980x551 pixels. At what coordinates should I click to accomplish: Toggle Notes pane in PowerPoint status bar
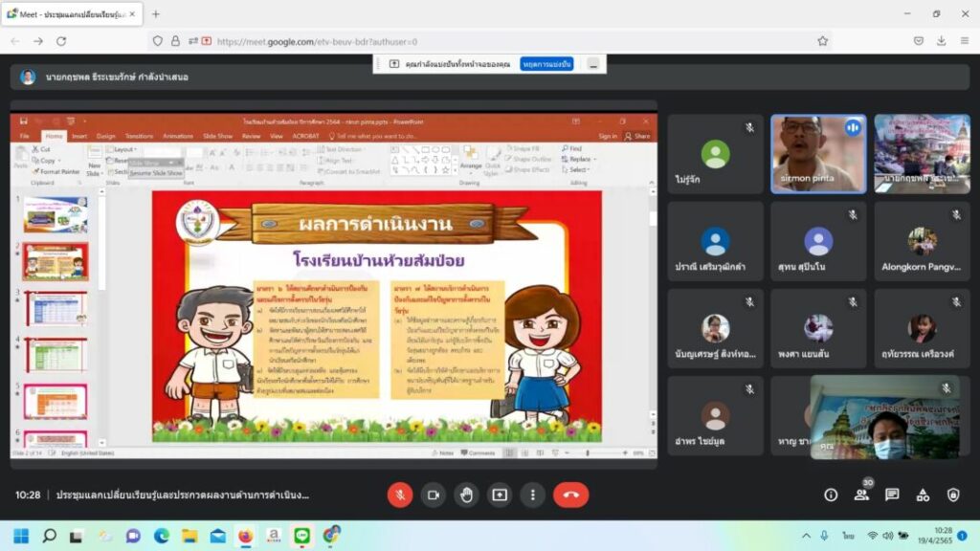[x=443, y=452]
